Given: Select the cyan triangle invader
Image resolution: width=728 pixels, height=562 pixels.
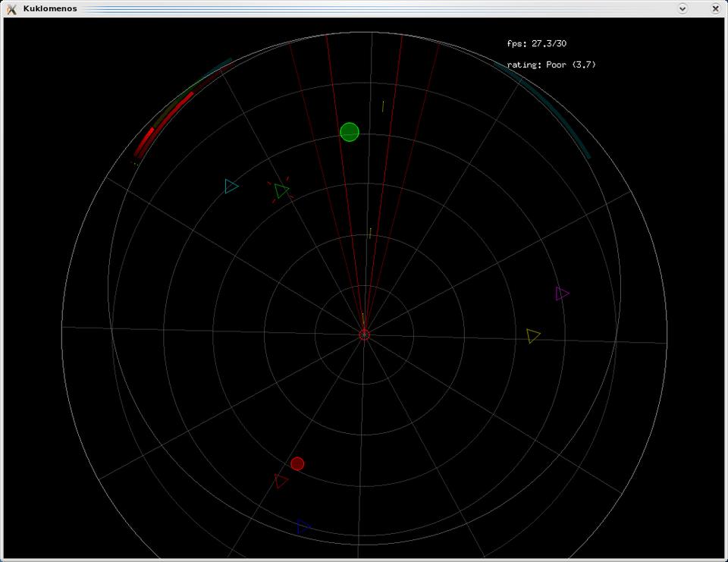Looking at the screenshot, I should pyautogui.click(x=231, y=186).
